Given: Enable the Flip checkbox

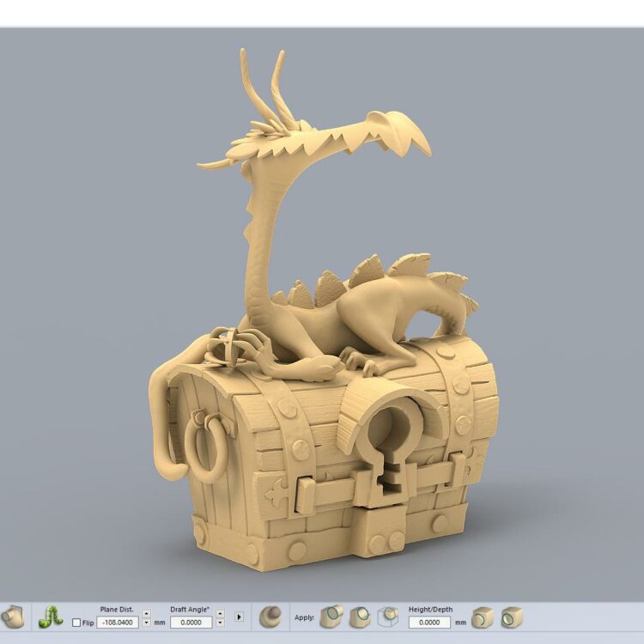Looking at the screenshot, I should (x=76, y=623).
